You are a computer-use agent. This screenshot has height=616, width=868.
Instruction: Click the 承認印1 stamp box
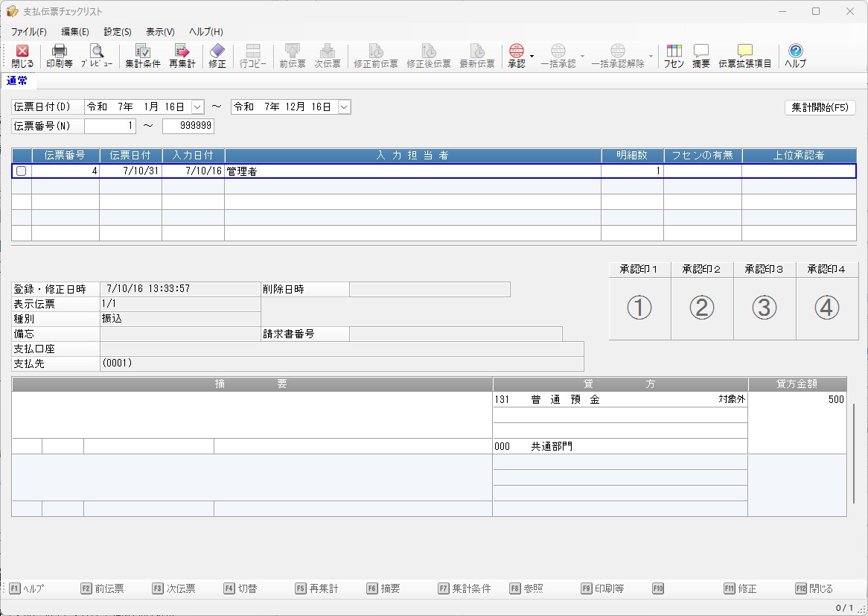639,308
